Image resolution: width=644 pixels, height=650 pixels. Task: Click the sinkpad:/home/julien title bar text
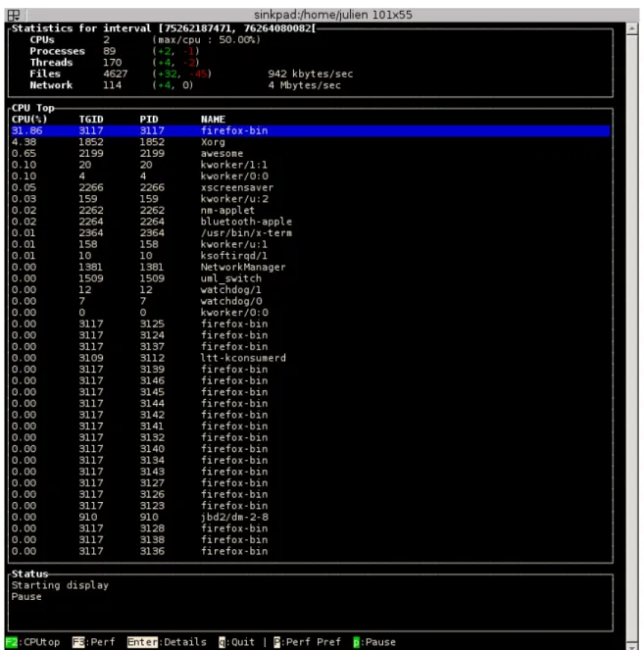point(333,16)
